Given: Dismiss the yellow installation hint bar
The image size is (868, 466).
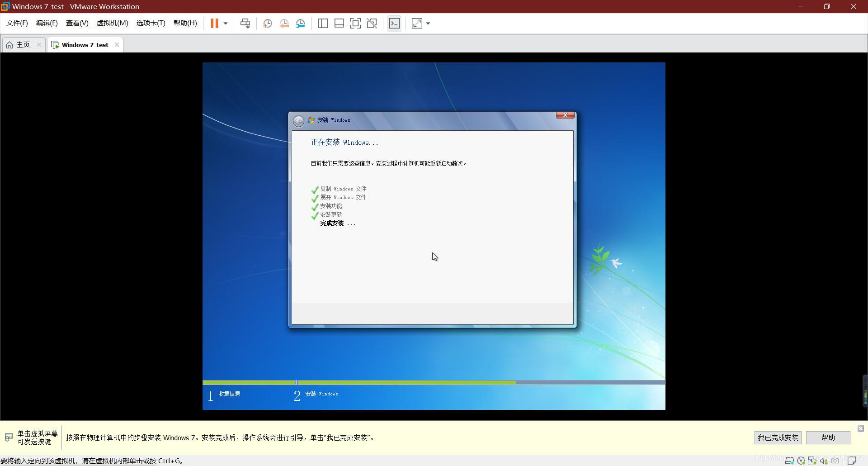Looking at the screenshot, I should [861, 428].
